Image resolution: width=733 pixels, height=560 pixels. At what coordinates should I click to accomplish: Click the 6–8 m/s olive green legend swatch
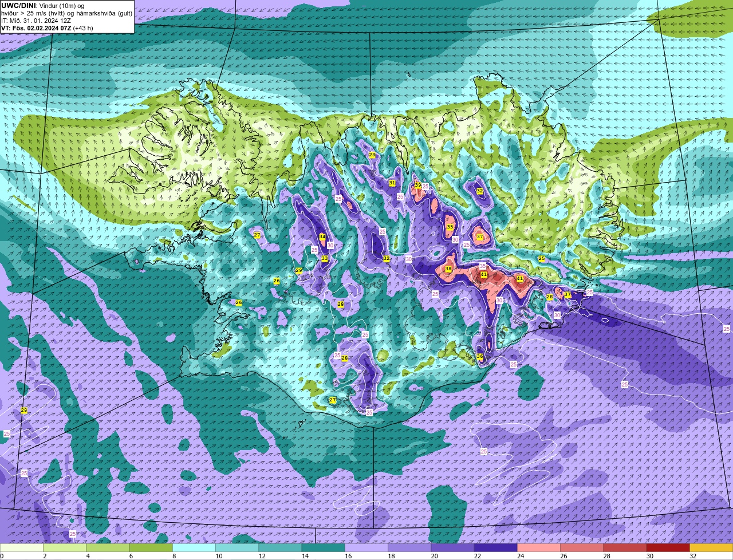[x=151, y=548]
